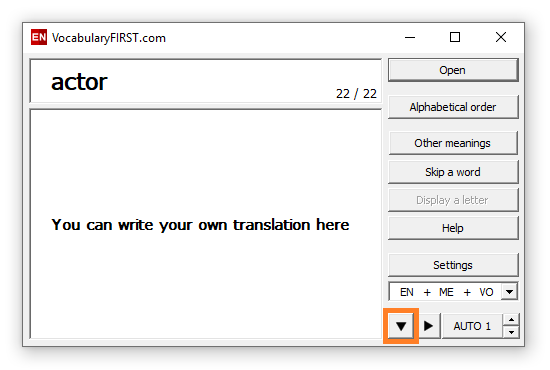Expand the EN + ME + VO dropdown
Image resolution: width=550 pixels, height=370 pixels.
509,292
